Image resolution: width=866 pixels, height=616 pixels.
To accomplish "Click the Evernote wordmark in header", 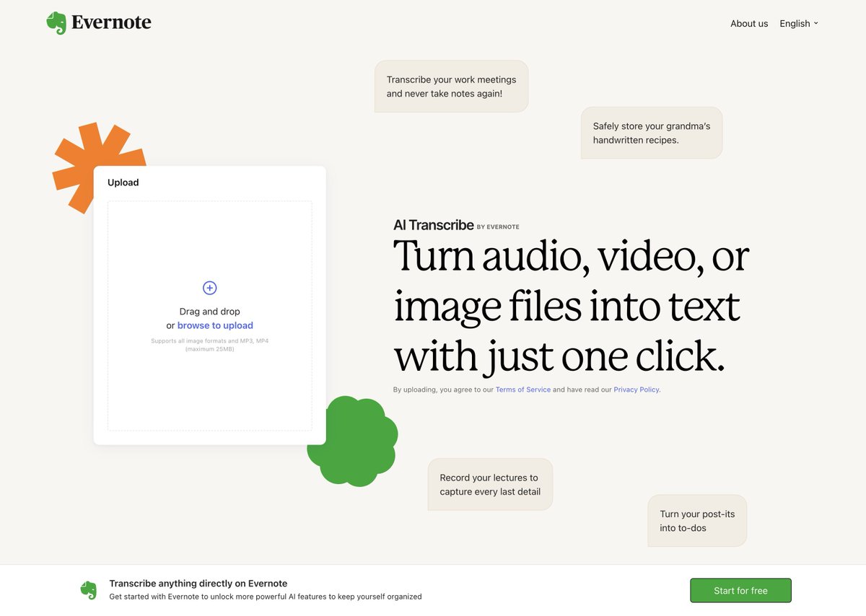I will point(111,23).
